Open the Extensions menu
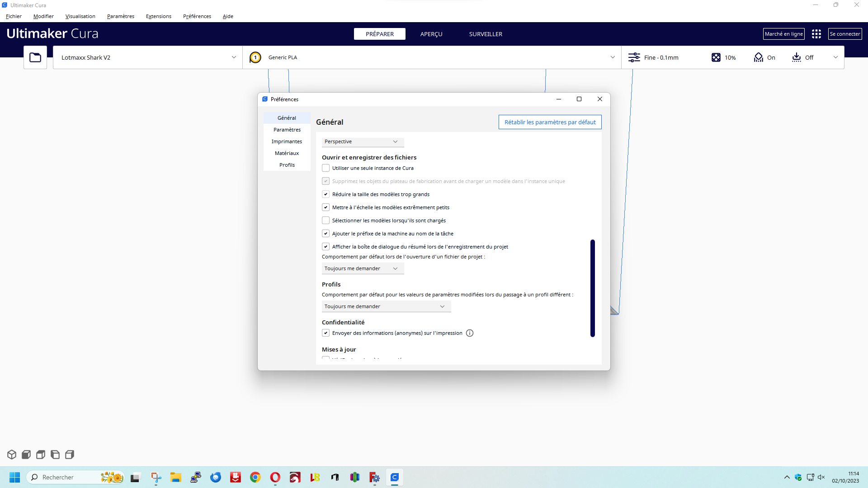Screen dimensions: 868x488 (x=158, y=16)
